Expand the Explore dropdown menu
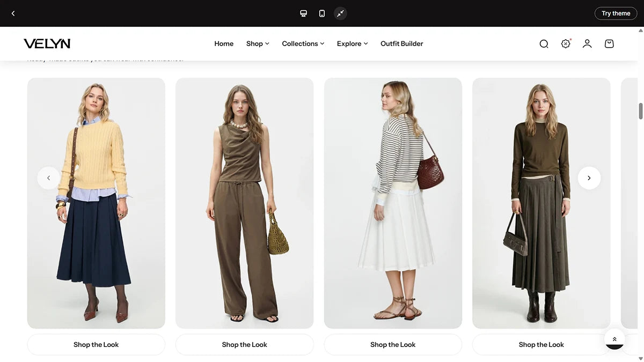The height and width of the screenshot is (362, 644). pos(352,44)
